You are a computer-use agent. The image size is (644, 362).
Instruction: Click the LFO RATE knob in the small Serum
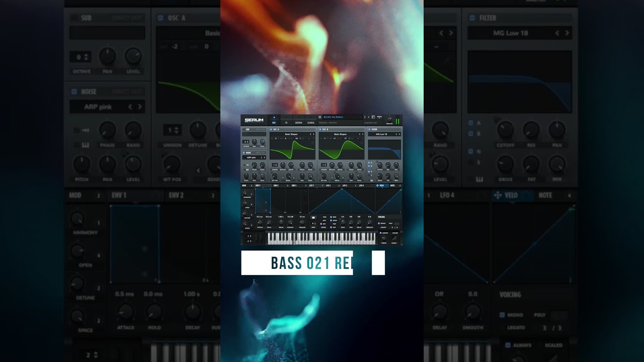tap(343, 222)
